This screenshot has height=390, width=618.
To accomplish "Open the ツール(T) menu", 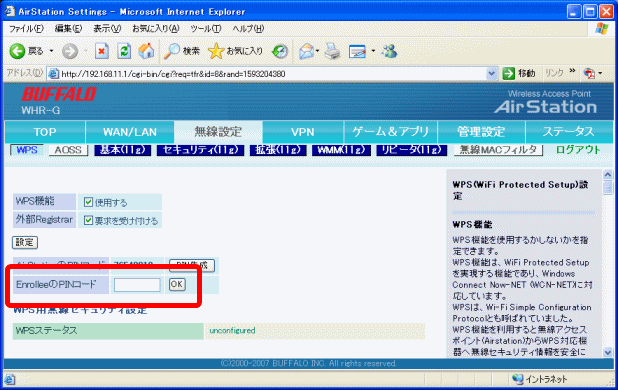I will [x=206, y=29].
